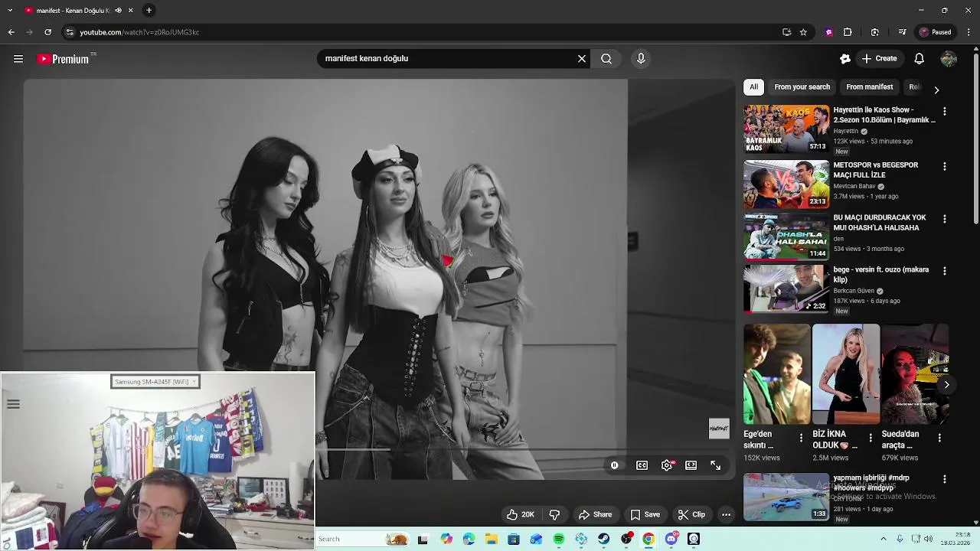
Task: Click the Windows taskbar Search box
Action: 363,540
